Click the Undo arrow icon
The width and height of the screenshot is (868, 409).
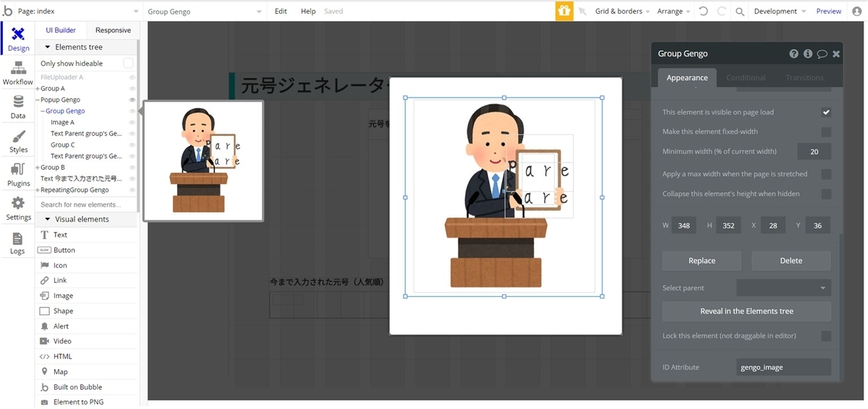point(703,12)
